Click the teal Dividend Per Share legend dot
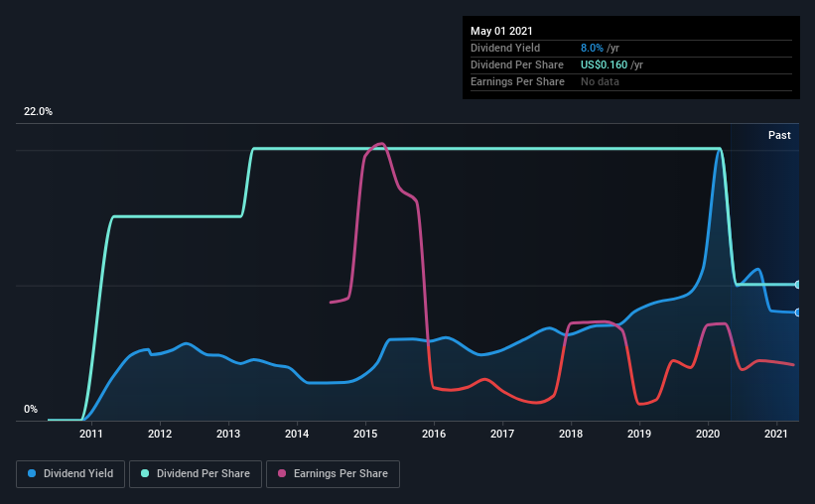 tap(145, 473)
